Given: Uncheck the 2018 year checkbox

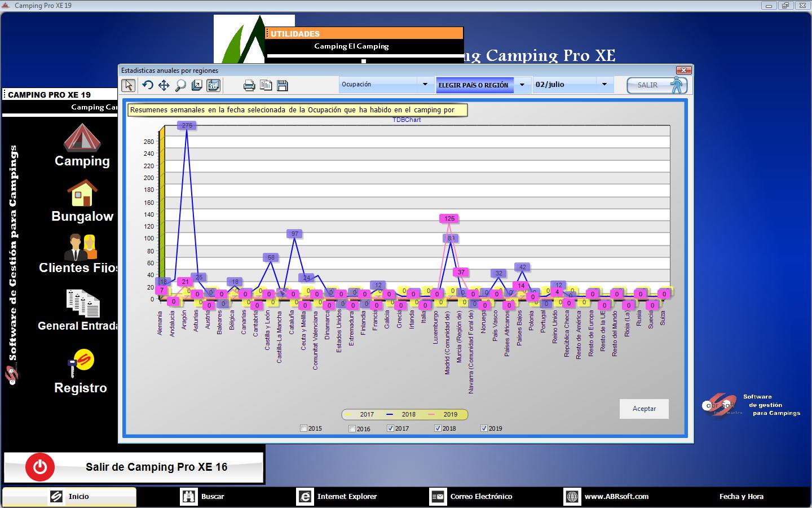Looking at the screenshot, I should pos(438,428).
